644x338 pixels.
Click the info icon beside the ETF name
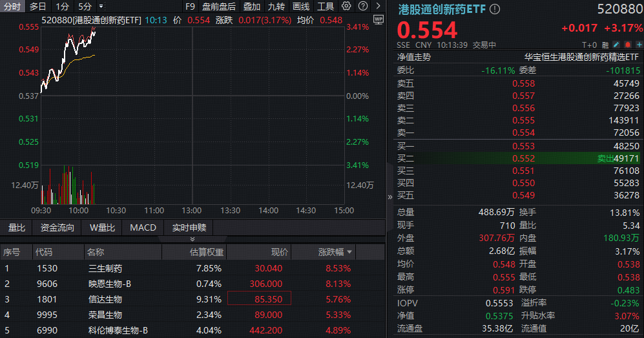click(x=495, y=10)
